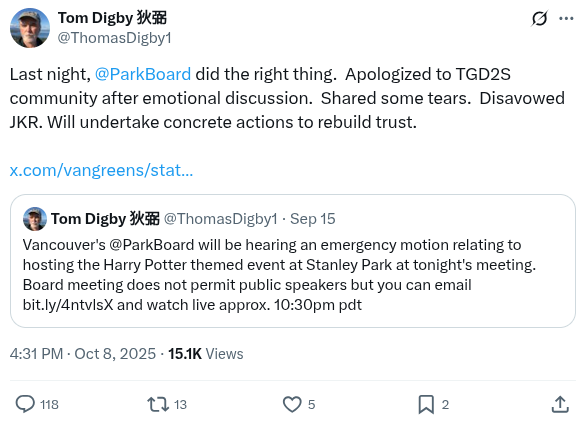Click the Grok explain icon

coord(539,18)
